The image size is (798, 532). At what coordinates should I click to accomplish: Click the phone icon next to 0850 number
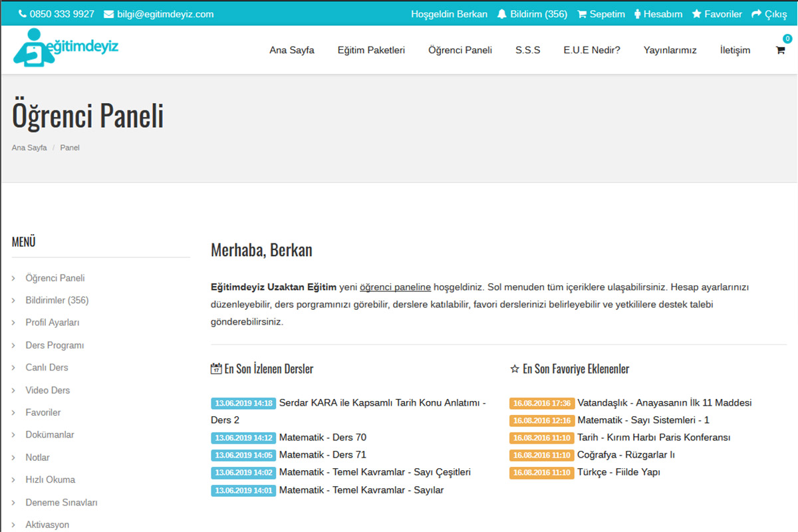click(23, 14)
